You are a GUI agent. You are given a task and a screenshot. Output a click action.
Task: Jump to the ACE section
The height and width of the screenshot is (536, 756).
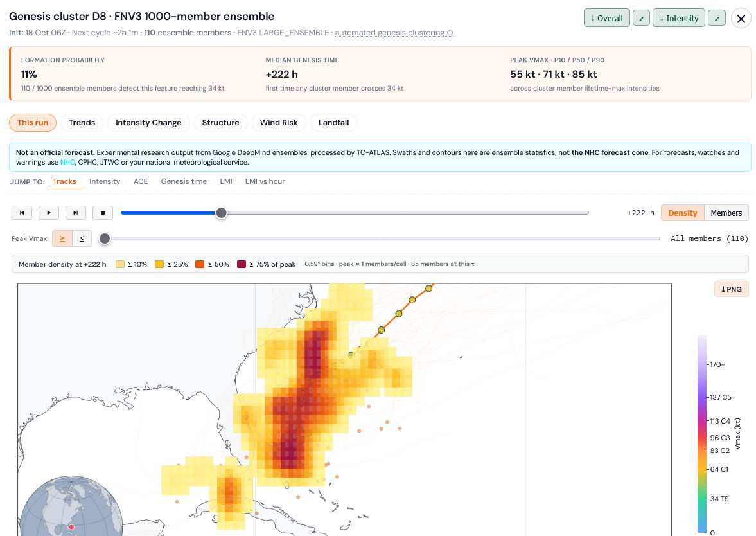tap(141, 181)
